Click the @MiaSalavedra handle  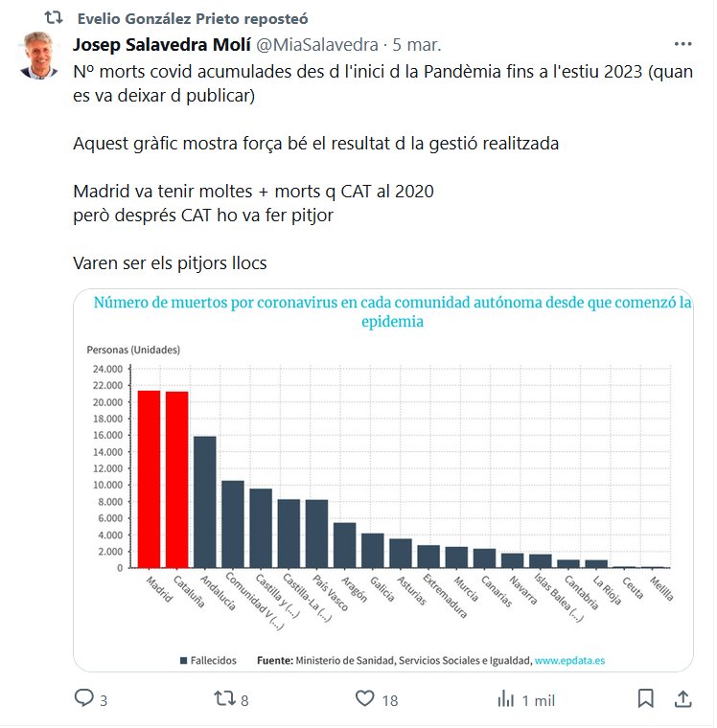[x=316, y=45]
